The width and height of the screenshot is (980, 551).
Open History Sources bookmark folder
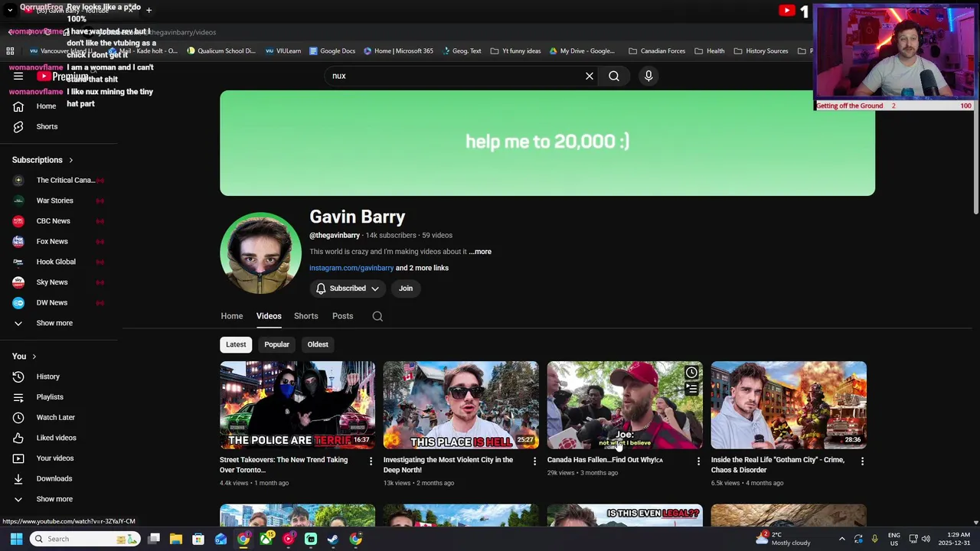point(761,51)
